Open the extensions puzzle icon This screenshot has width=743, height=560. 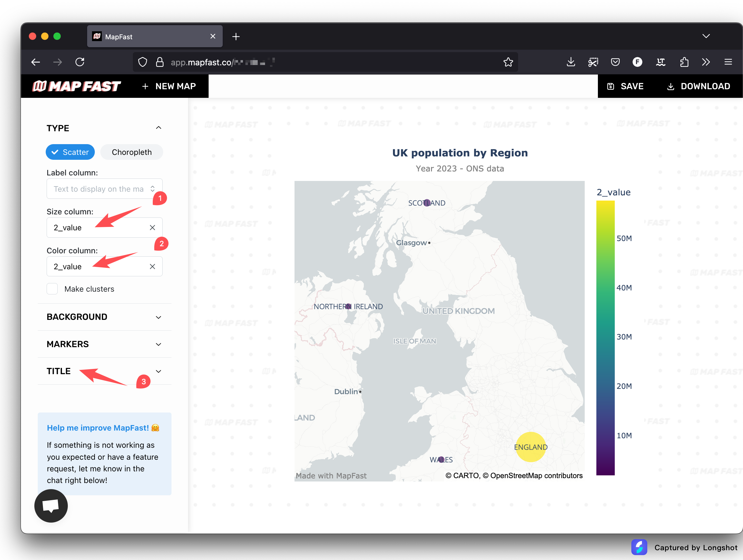coord(684,62)
